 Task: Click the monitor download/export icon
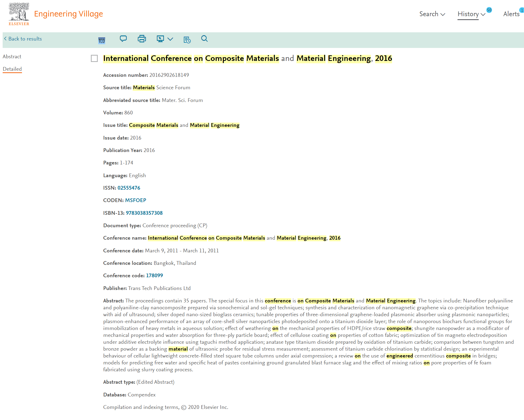point(160,39)
